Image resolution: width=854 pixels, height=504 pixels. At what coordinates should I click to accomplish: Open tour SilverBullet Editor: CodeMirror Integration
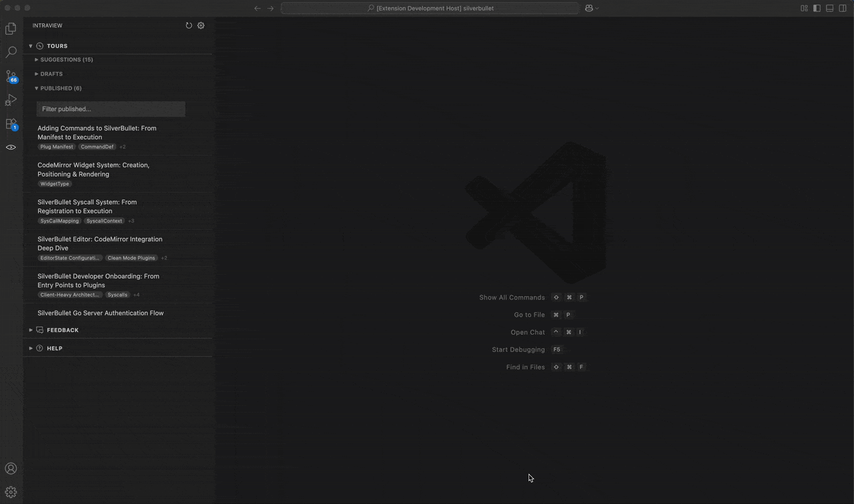(99, 243)
